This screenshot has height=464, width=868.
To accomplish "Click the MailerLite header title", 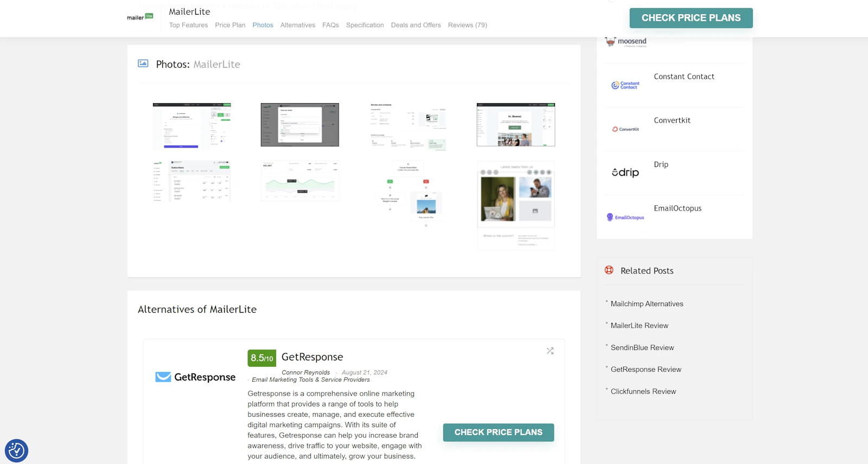I will point(189,11).
